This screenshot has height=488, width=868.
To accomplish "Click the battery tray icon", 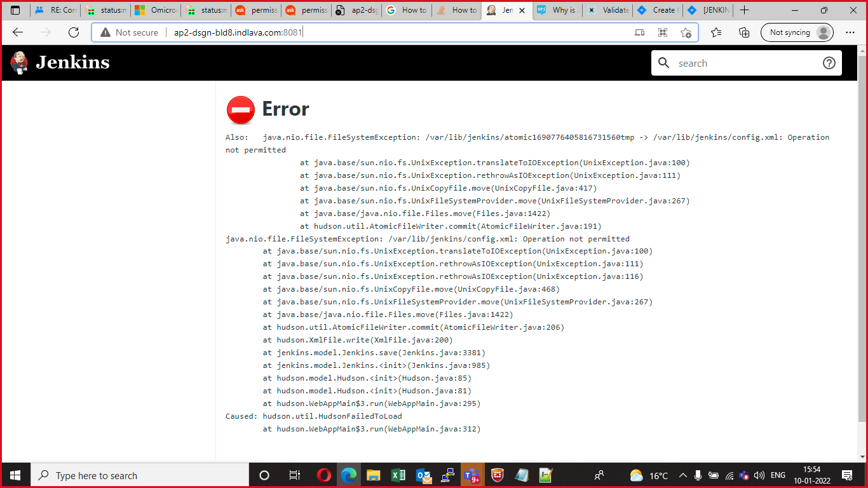I will (x=714, y=475).
